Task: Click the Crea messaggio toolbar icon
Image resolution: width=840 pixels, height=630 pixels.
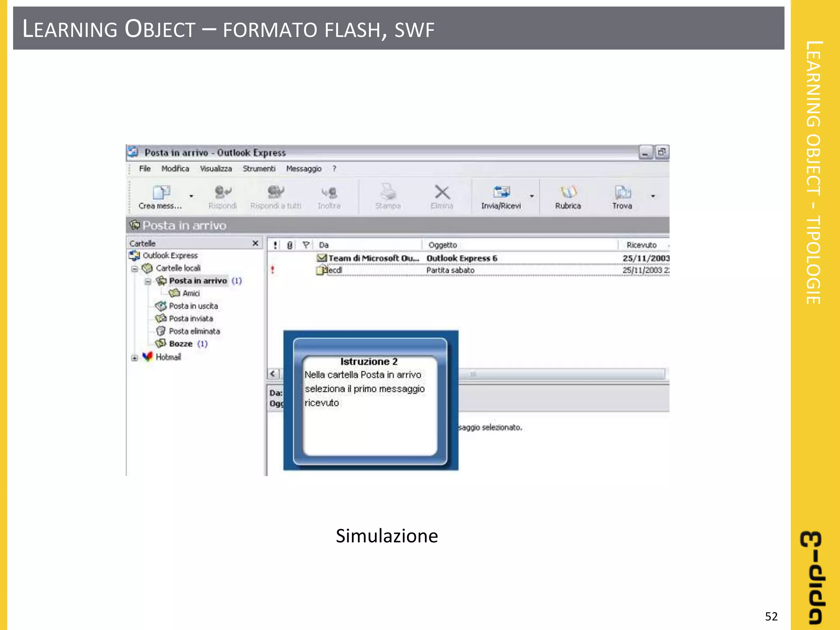Action: point(161,192)
